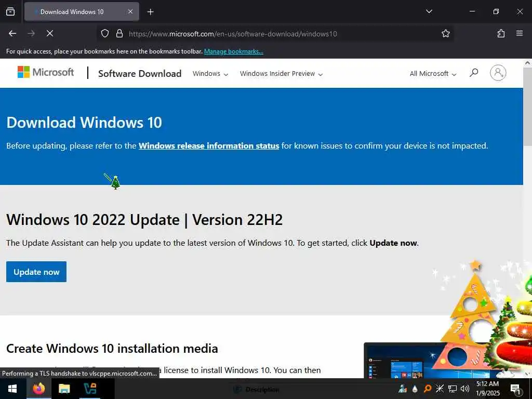Screen dimensions: 532x399
Task: Open the network status tray icon
Action: pyautogui.click(x=453, y=389)
